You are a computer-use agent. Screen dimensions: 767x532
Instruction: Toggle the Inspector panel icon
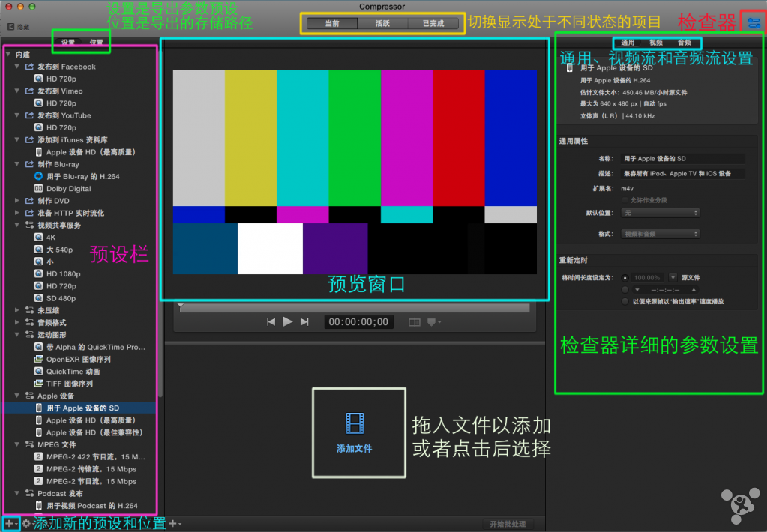(x=754, y=22)
